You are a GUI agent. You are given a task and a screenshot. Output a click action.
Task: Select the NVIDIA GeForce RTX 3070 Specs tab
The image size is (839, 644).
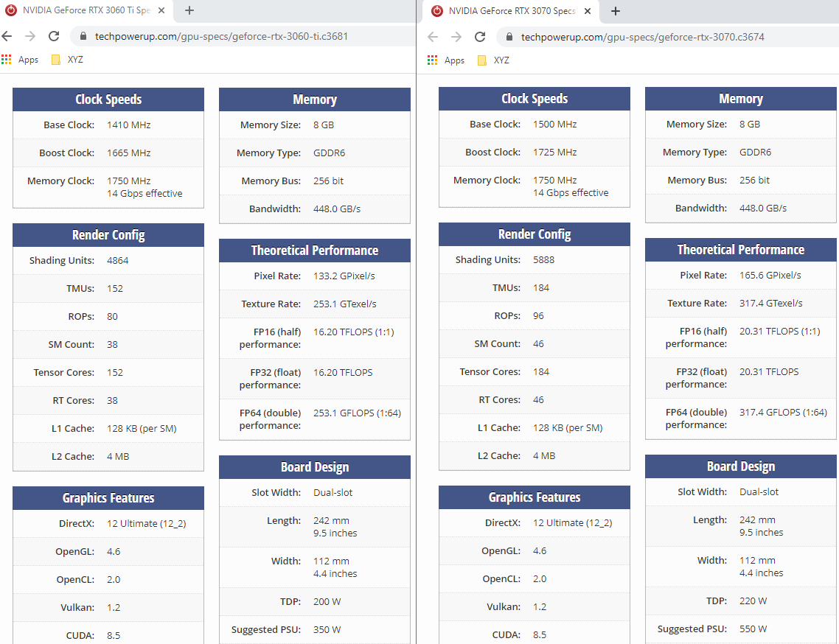coord(512,11)
